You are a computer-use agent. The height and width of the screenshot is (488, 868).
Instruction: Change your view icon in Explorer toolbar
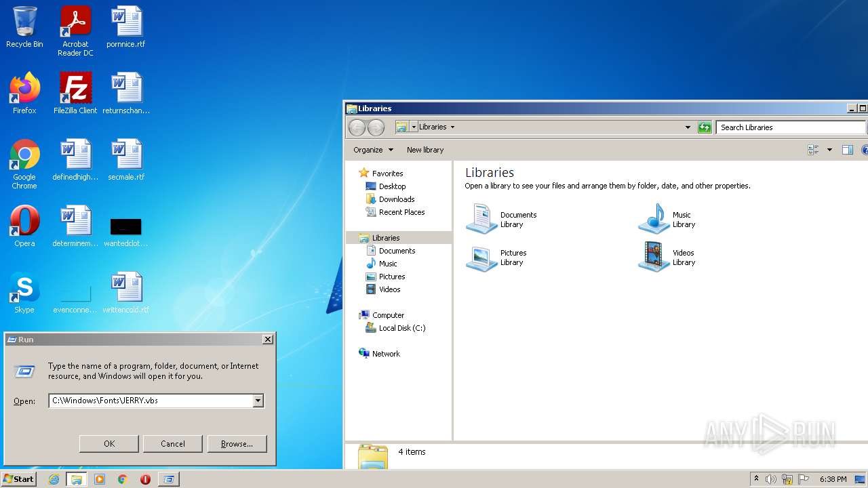click(x=814, y=150)
